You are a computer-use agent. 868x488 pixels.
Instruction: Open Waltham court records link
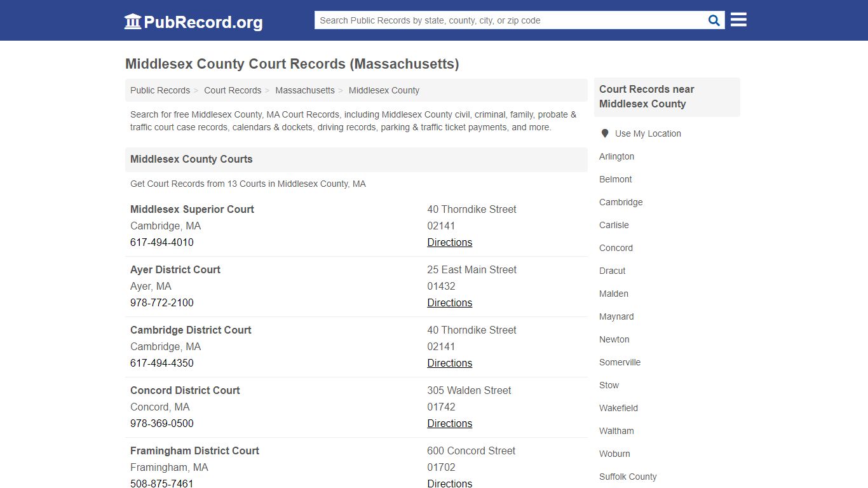click(x=616, y=431)
